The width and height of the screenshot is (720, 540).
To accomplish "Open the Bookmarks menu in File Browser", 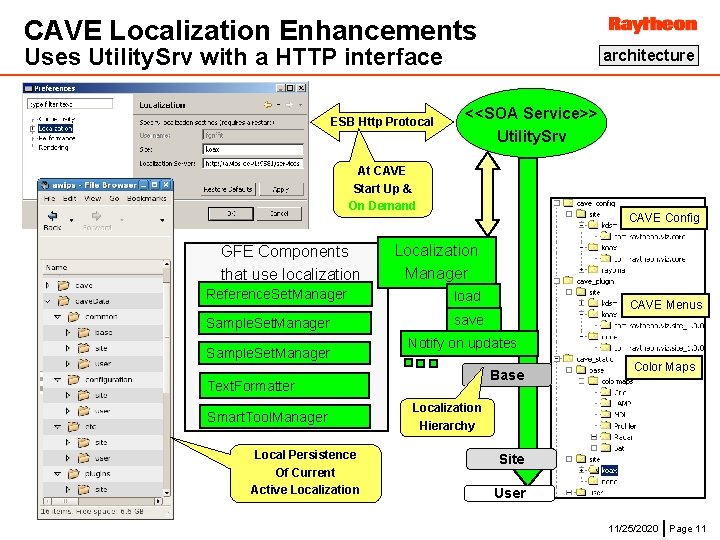I will point(146,198).
